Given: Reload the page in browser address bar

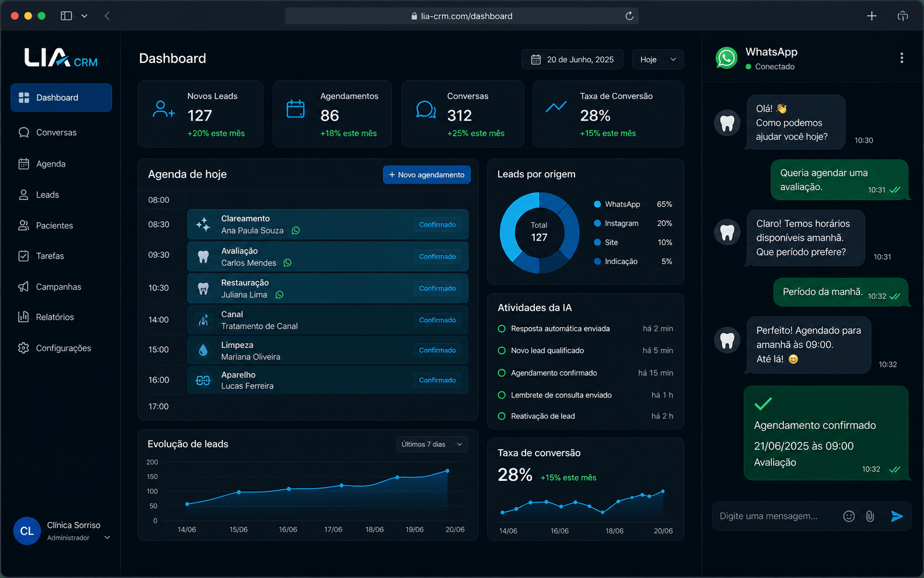Looking at the screenshot, I should coord(629,16).
